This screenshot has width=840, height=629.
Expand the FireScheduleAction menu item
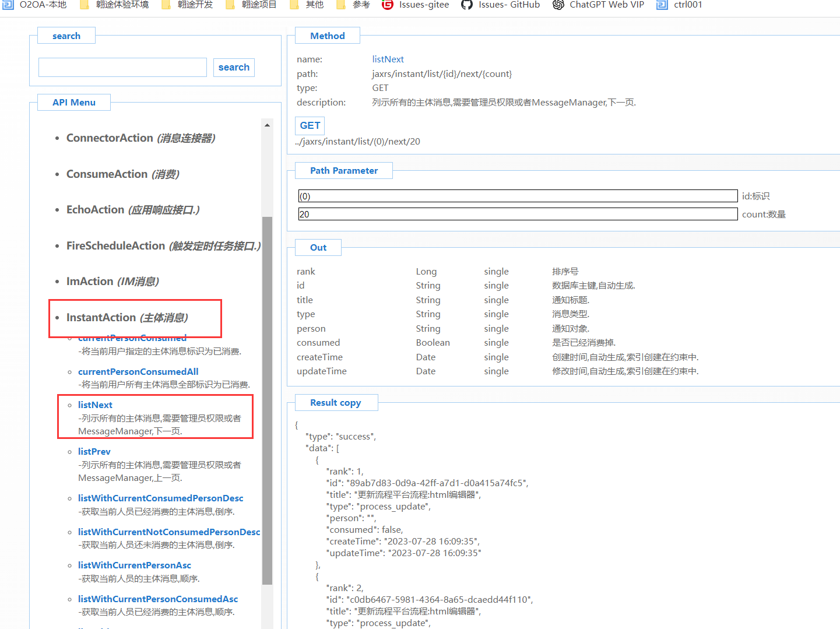point(163,246)
